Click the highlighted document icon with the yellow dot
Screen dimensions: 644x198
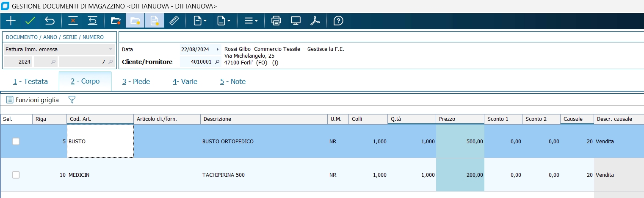155,21
